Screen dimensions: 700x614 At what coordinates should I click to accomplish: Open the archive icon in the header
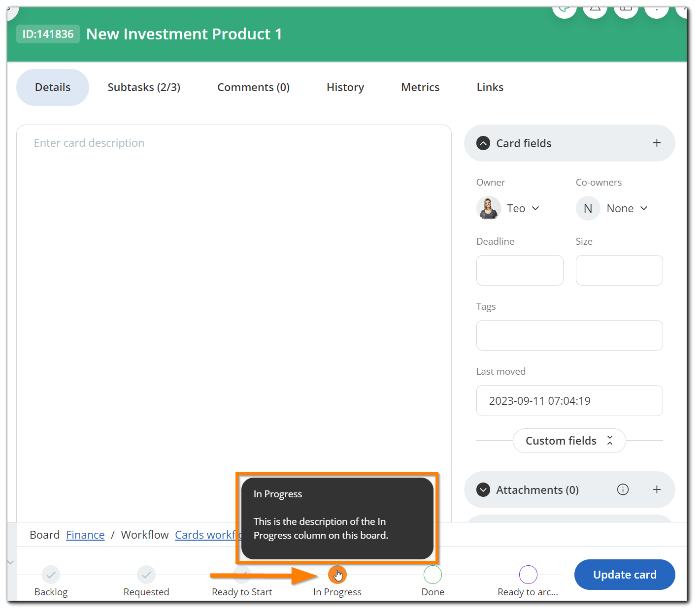pyautogui.click(x=626, y=10)
